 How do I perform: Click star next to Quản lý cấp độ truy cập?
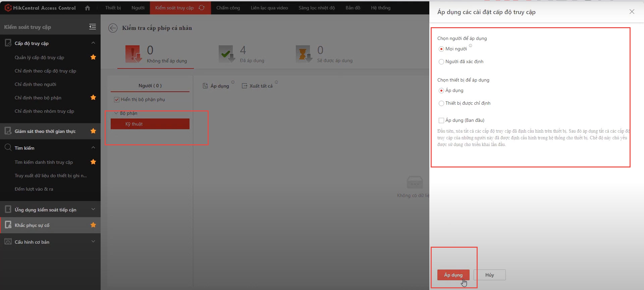(x=93, y=57)
